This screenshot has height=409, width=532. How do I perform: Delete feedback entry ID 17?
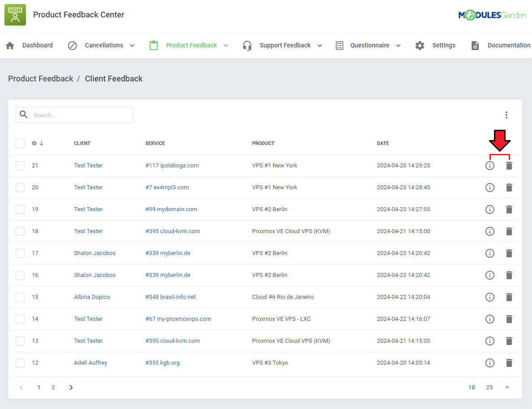[509, 253]
